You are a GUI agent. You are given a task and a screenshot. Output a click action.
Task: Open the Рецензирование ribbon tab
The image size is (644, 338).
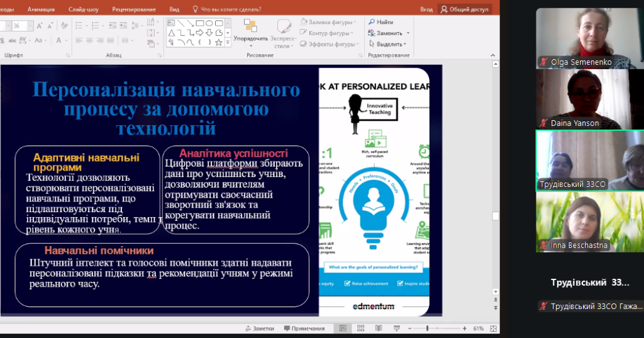click(135, 9)
